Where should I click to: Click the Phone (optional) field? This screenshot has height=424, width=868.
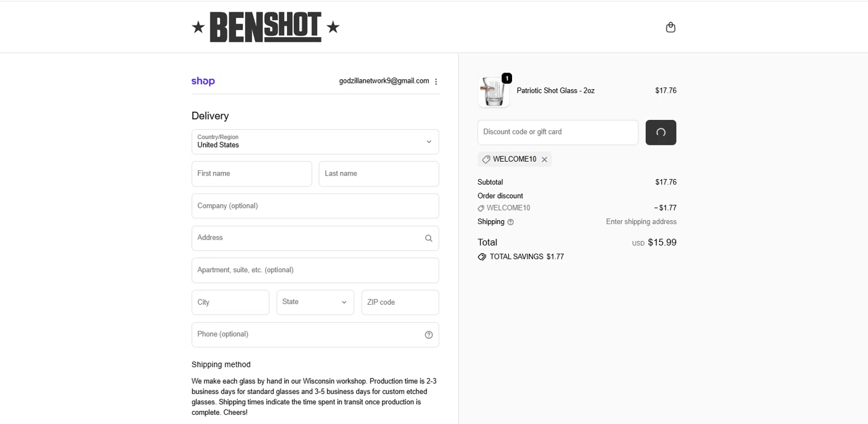click(315, 335)
